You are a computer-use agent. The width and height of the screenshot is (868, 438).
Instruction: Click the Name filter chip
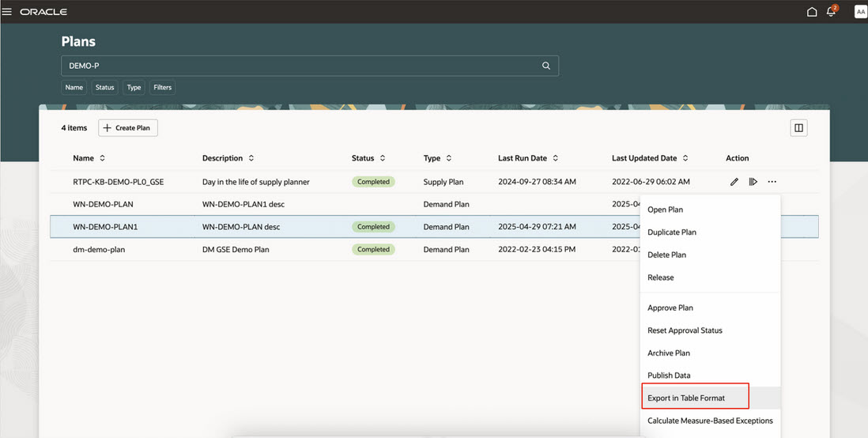point(74,88)
